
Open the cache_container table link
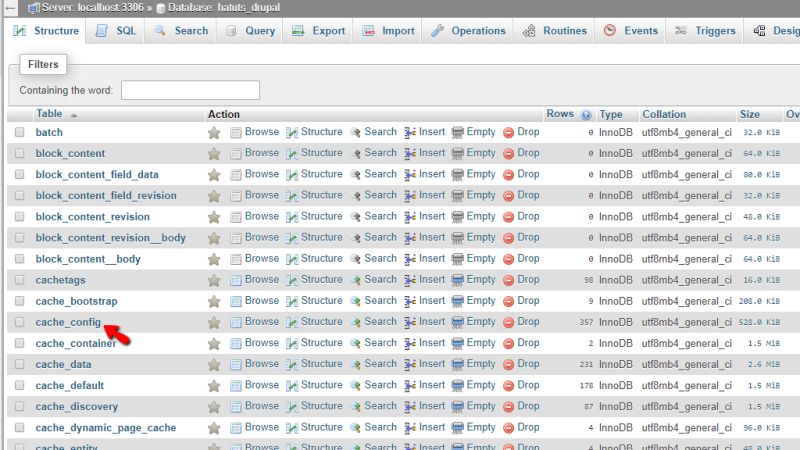coord(76,343)
